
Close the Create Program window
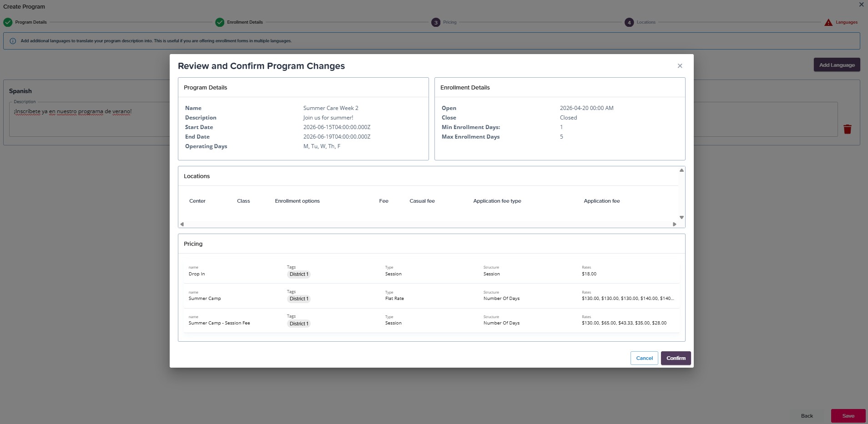click(x=861, y=5)
